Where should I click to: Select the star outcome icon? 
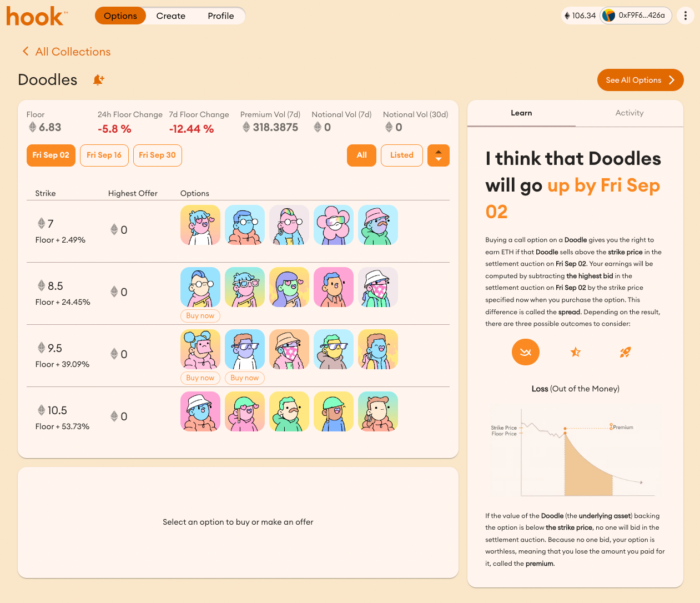(x=576, y=352)
